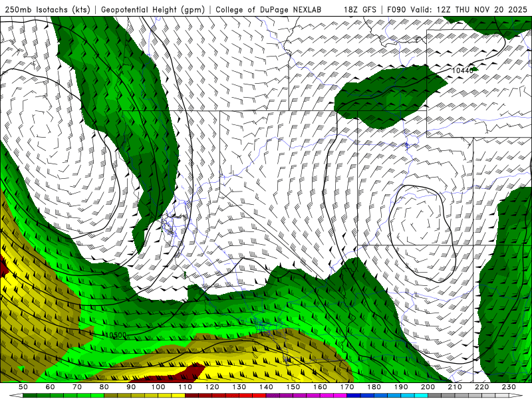Image resolution: width=532 pixels, height=399 pixels.
Task: Click the 90 value on the legend scale
Action: click(x=131, y=387)
